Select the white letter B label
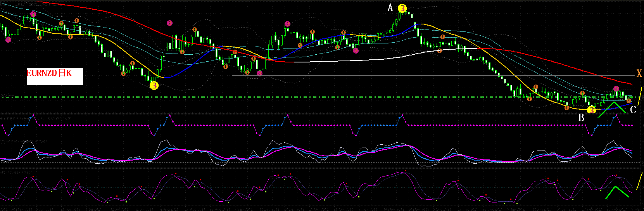 tap(581, 118)
